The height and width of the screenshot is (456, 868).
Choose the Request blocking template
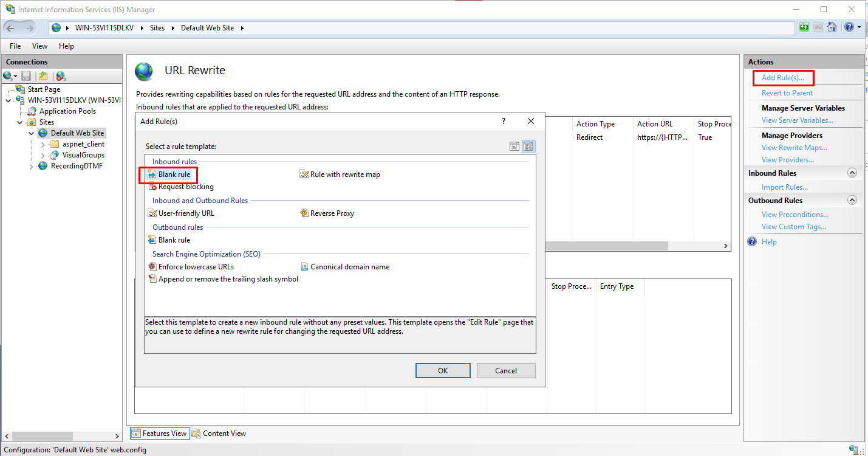185,187
